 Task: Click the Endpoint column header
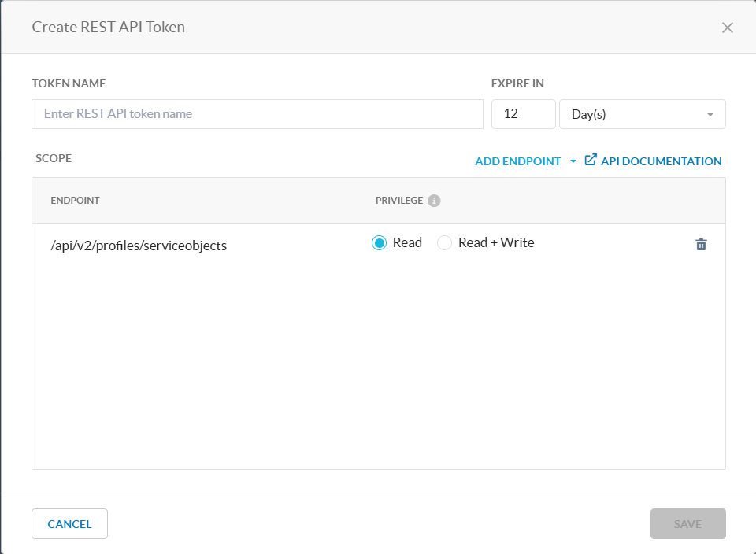pyautogui.click(x=75, y=200)
